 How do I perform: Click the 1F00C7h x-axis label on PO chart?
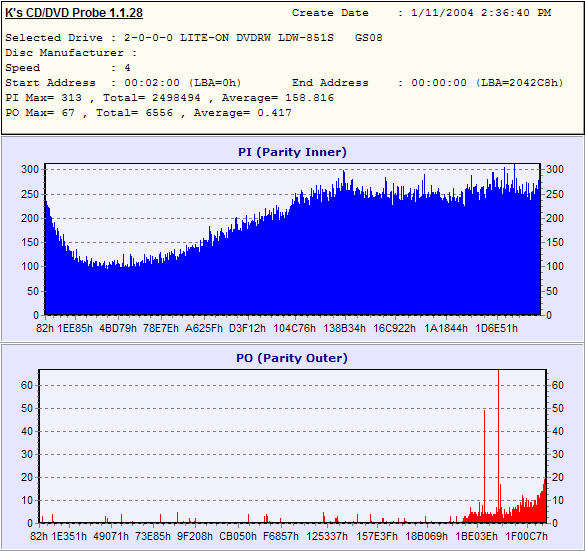[526, 536]
